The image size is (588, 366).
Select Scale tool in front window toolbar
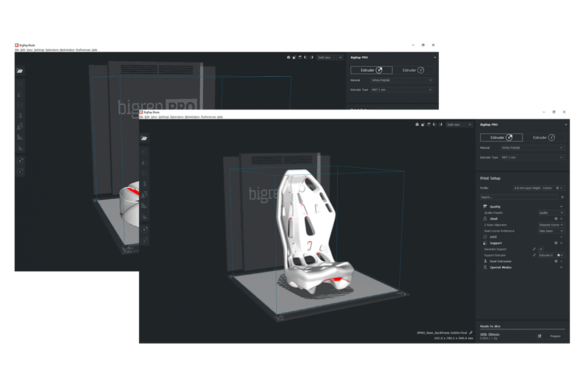(144, 163)
